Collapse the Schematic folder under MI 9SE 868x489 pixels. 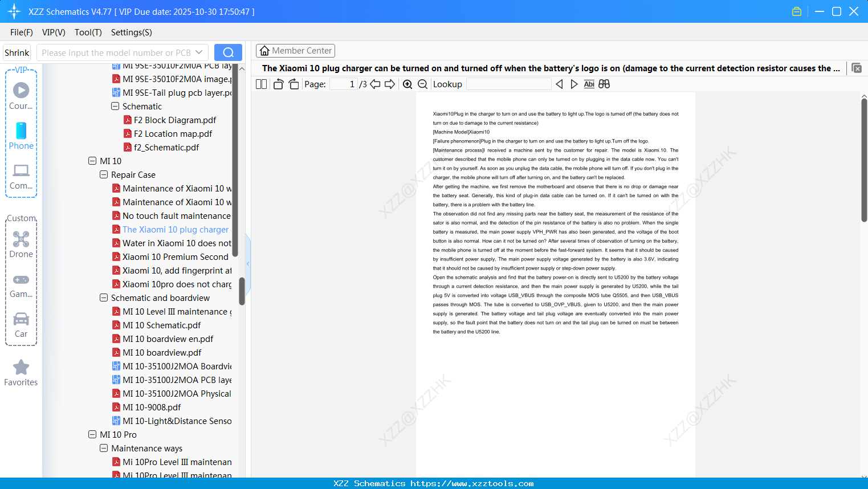[115, 107]
